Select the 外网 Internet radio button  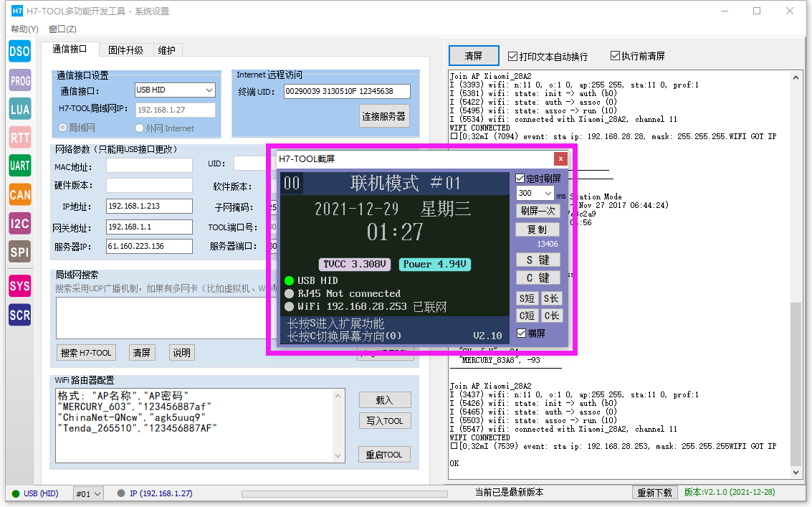tap(139, 128)
